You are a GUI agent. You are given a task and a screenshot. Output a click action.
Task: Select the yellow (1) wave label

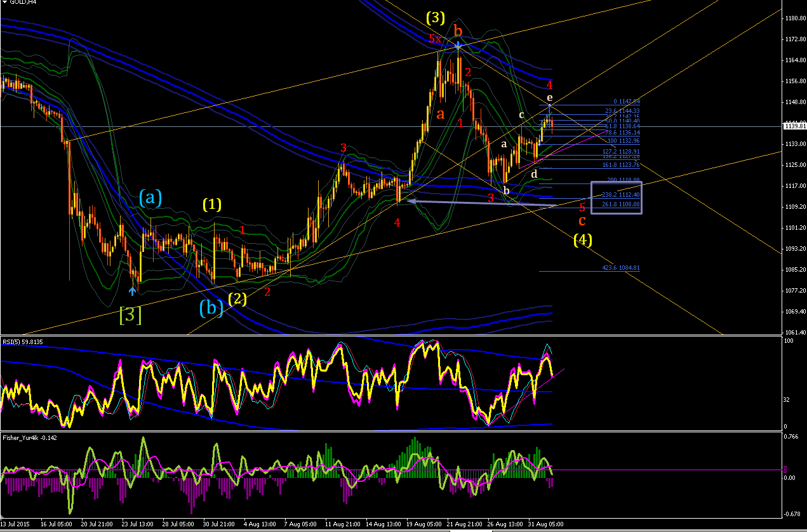pyautogui.click(x=212, y=204)
